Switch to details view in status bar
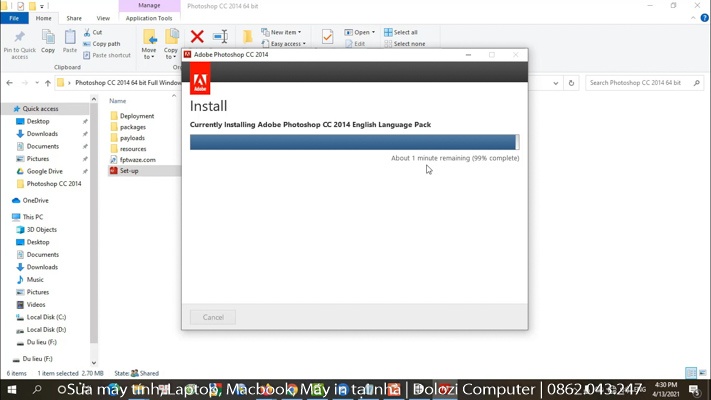 coord(691,373)
